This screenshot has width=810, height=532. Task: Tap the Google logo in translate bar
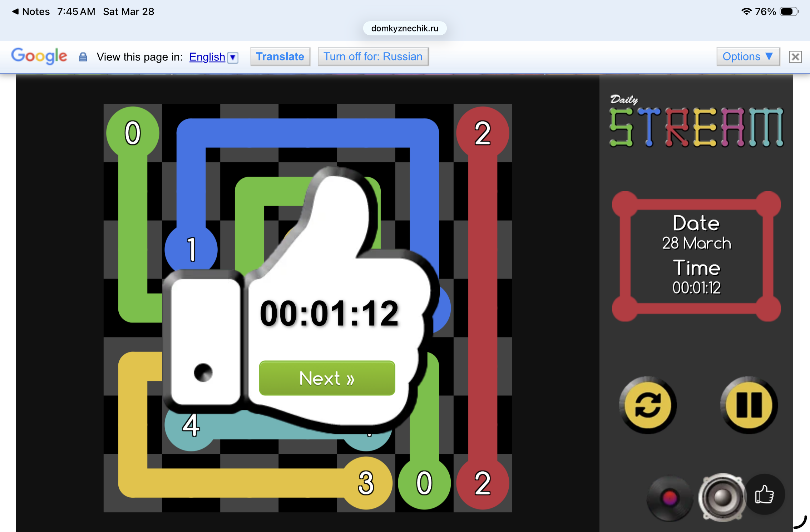39,56
